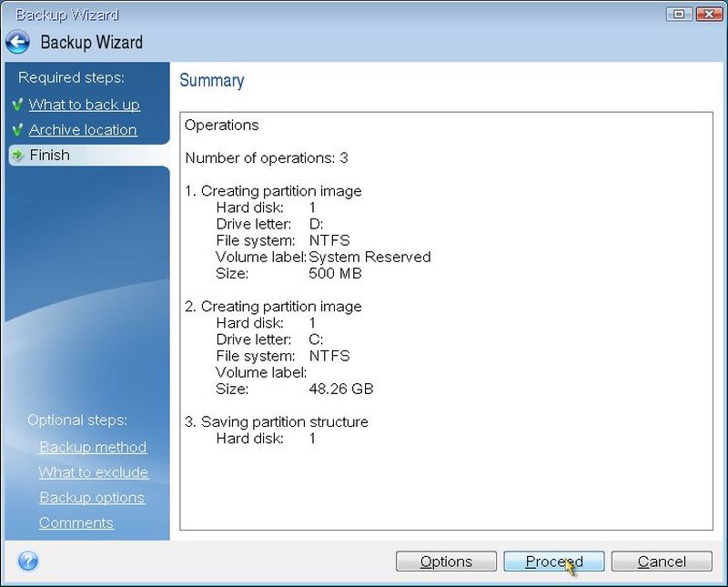Go back to the What to back up step
Image resolution: width=728 pixels, height=587 pixels.
[84, 105]
